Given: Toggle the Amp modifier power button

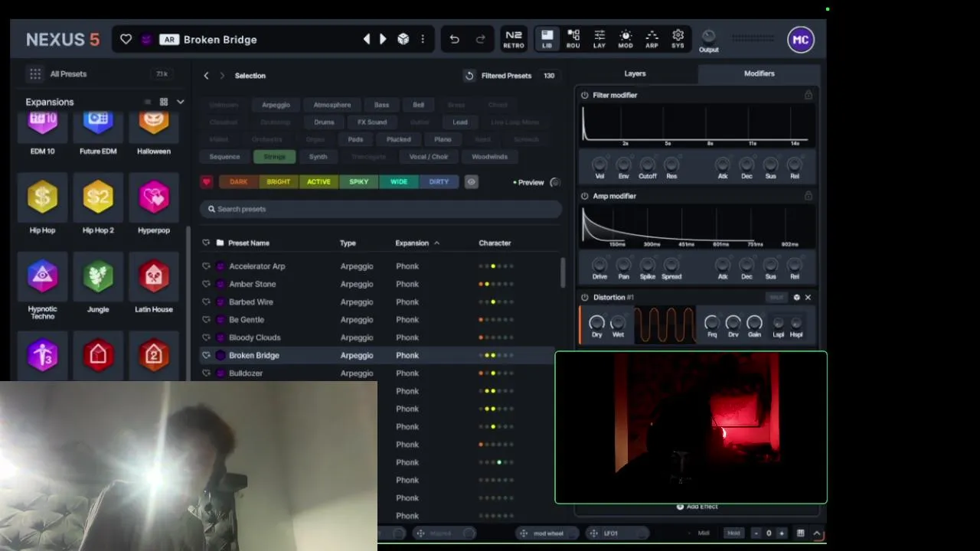Looking at the screenshot, I should 585,196.
